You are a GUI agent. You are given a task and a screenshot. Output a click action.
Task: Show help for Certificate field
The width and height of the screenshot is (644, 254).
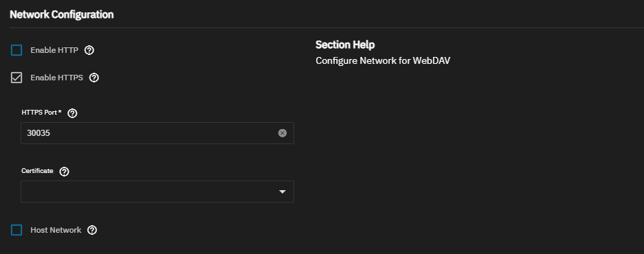64,172
